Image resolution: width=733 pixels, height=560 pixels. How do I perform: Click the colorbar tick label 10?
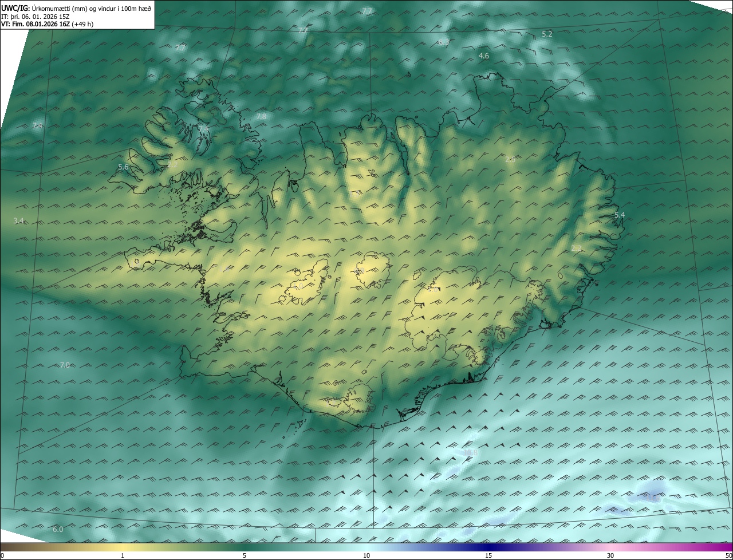point(366,556)
